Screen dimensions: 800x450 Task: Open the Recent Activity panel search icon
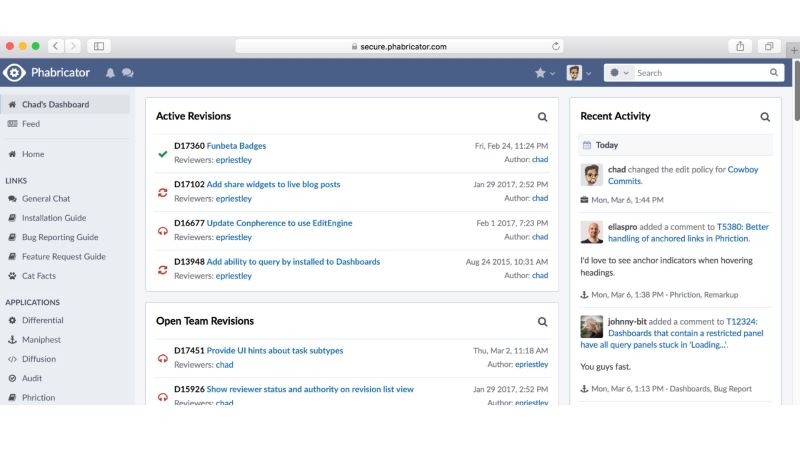tap(765, 117)
